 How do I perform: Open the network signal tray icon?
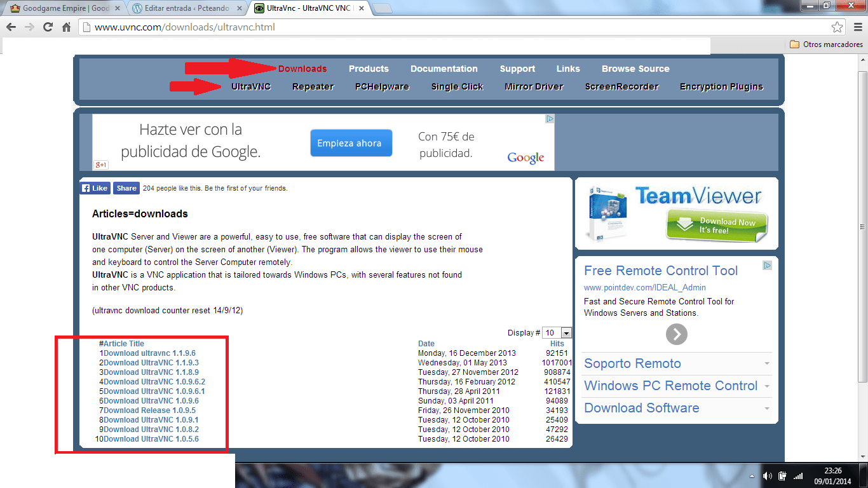point(798,476)
